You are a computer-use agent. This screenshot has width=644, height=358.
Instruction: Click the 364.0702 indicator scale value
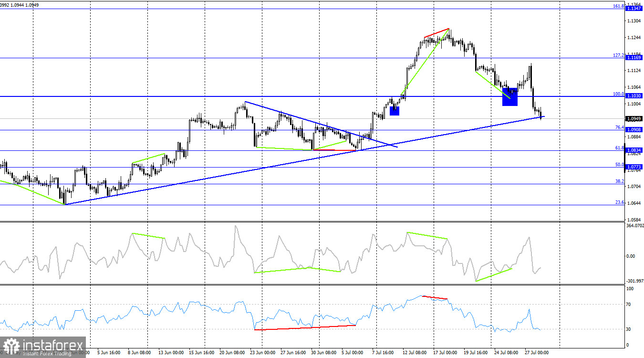tap(635, 225)
